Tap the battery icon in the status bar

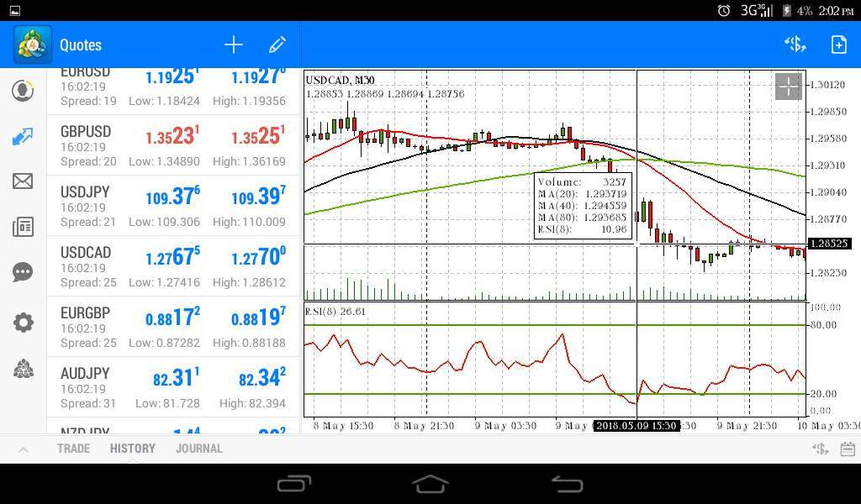point(787,10)
